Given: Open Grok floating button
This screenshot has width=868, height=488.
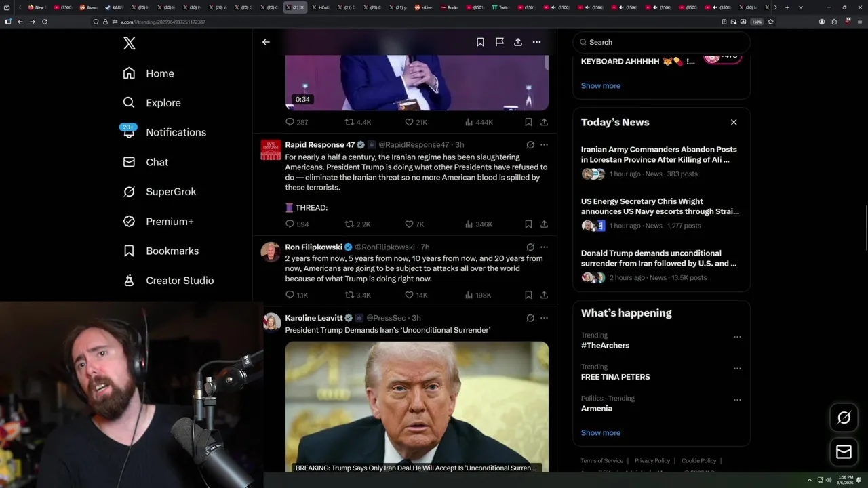Looking at the screenshot, I should [844, 418].
